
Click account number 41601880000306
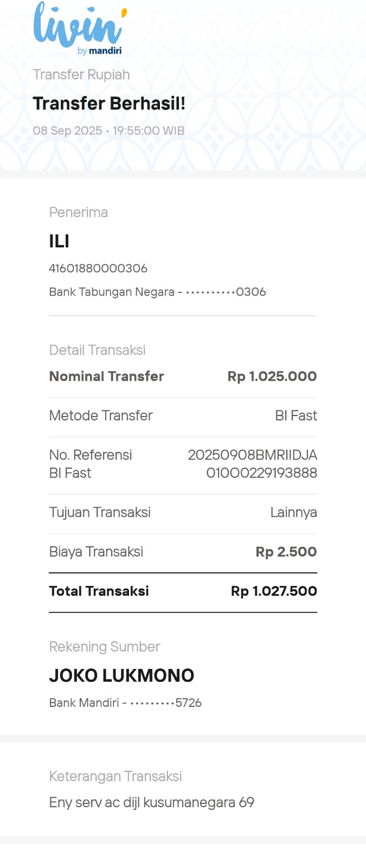[98, 268]
